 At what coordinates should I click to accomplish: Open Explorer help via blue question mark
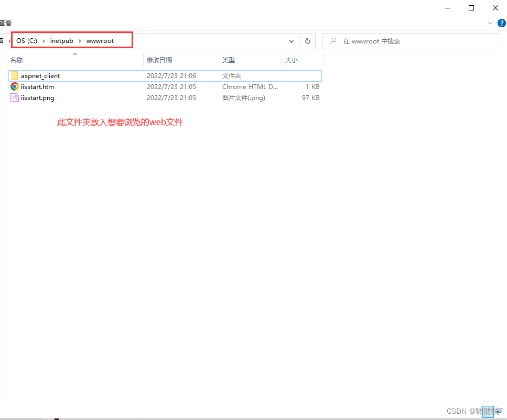501,23
